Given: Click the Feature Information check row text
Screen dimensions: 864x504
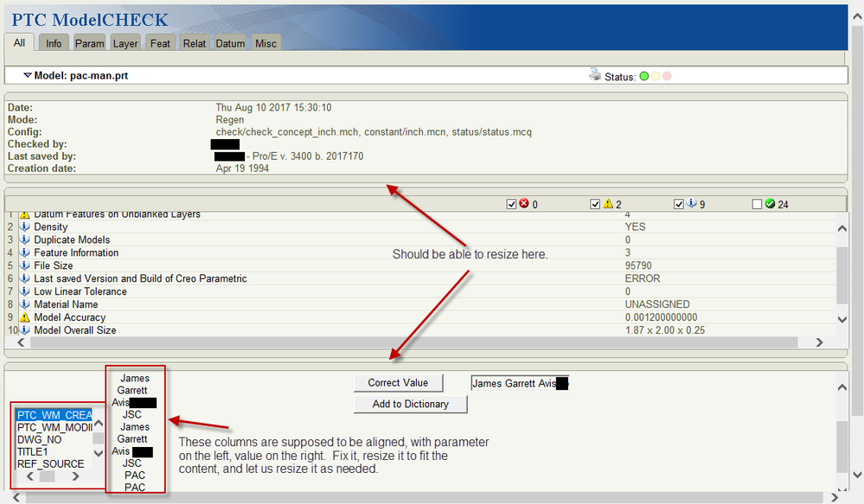Looking at the screenshot, I should click(x=76, y=252).
